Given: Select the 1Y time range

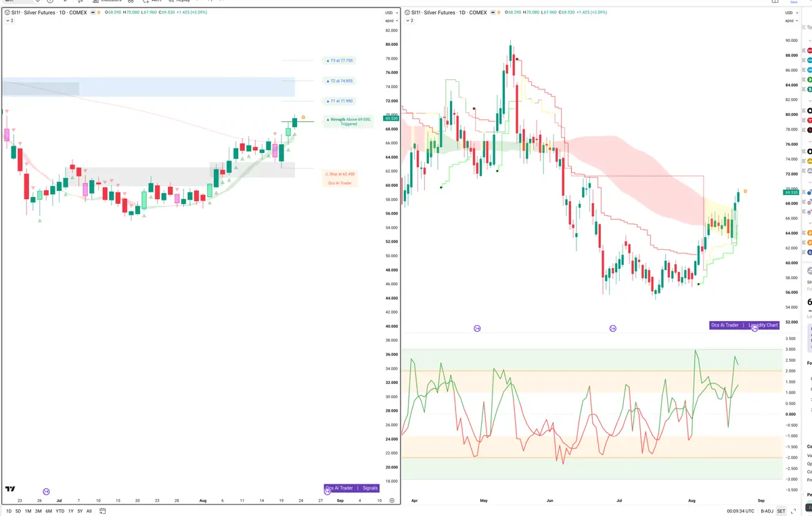Looking at the screenshot, I should pyautogui.click(x=70, y=511).
